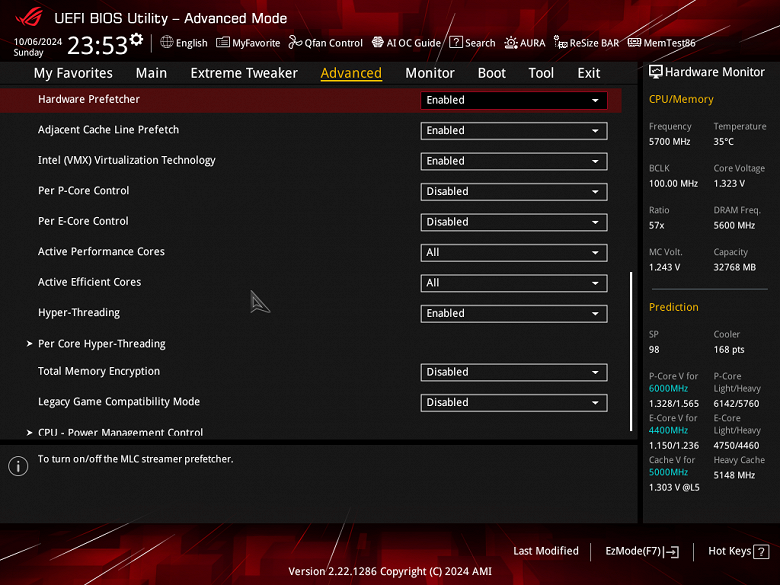Click the 23:53 clock time

pyautogui.click(x=98, y=45)
